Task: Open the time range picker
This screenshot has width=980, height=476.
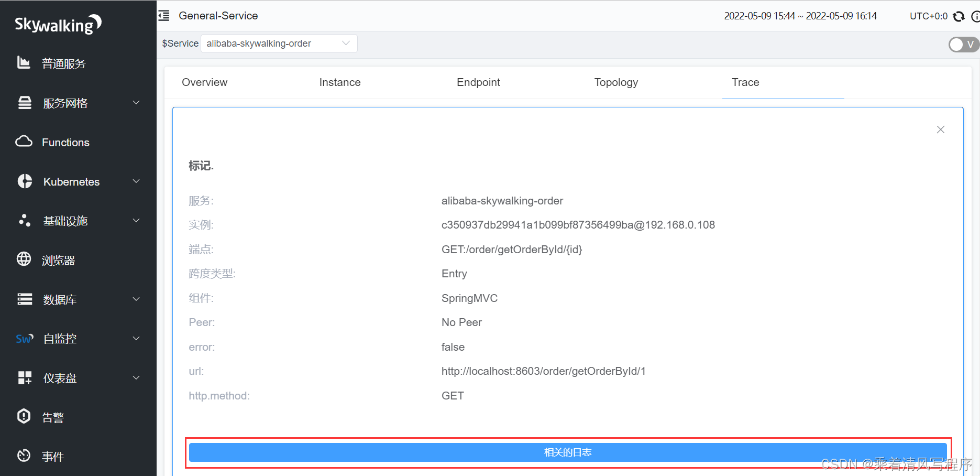Action: coord(800,16)
